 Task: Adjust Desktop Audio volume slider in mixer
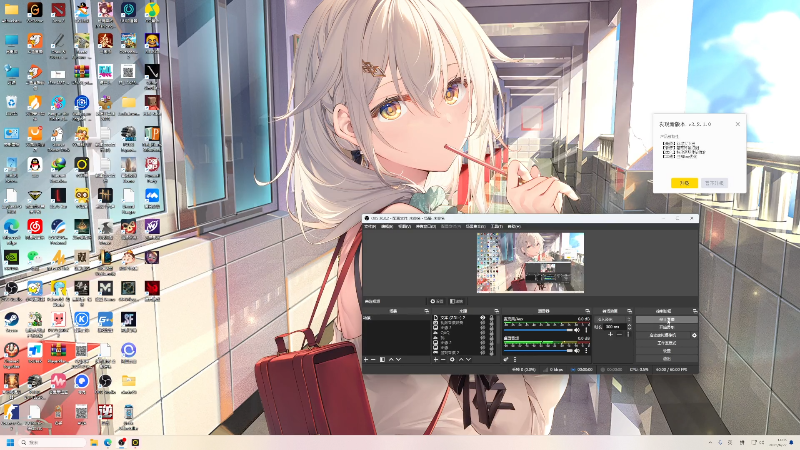point(538,351)
